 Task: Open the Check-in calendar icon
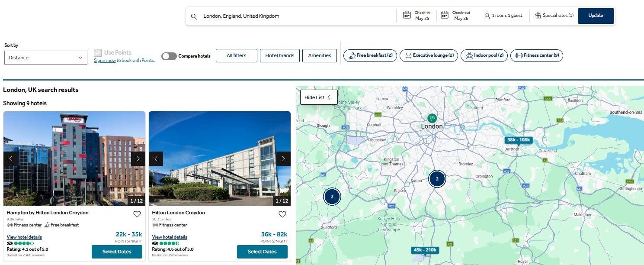coord(407,15)
